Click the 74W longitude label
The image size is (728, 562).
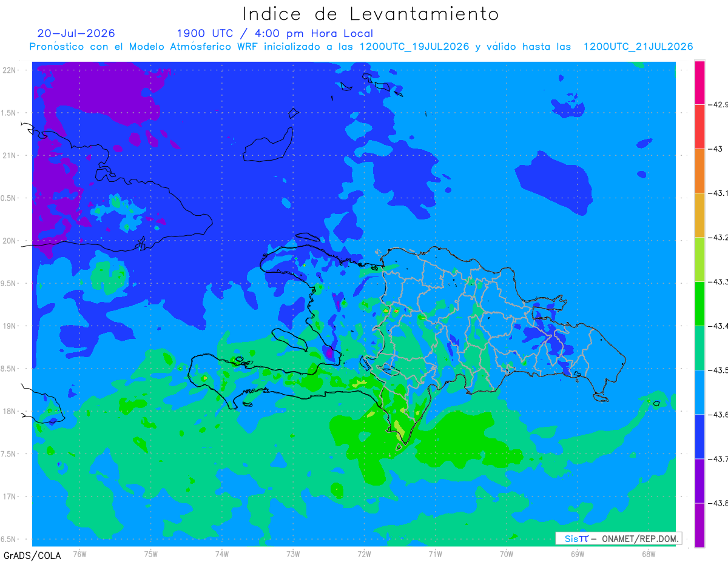221,554
